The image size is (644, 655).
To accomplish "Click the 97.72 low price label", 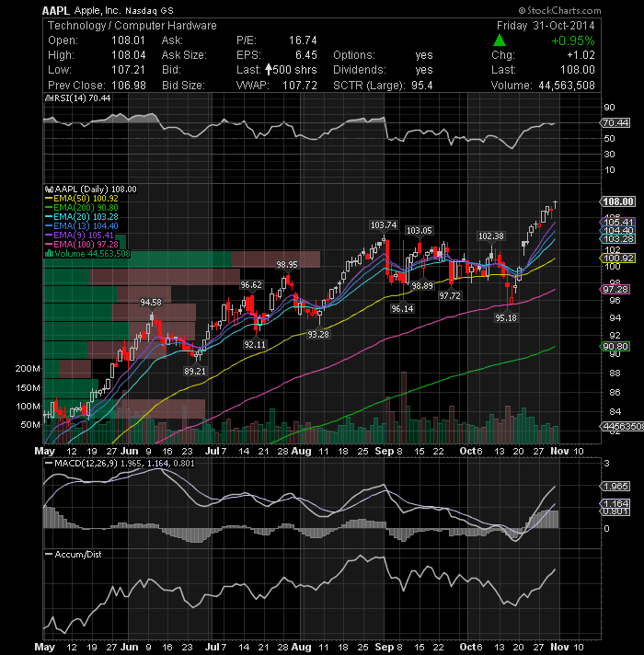I will click(x=450, y=295).
